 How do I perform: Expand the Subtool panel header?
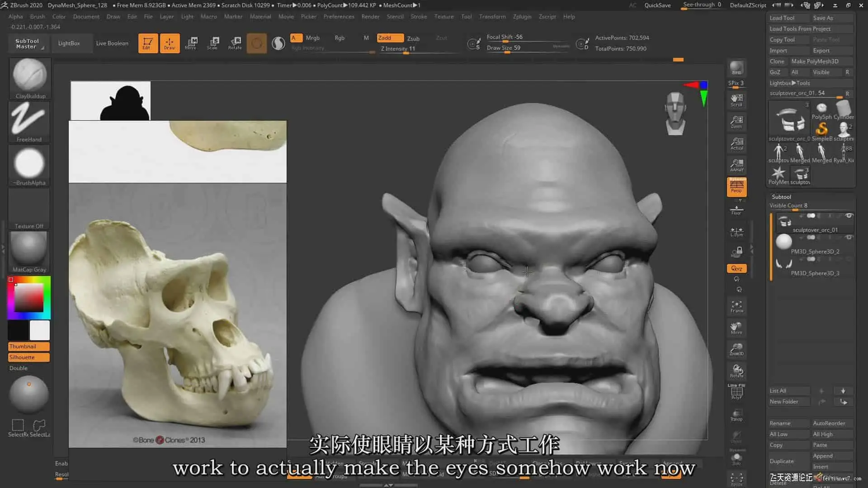pos(781,197)
